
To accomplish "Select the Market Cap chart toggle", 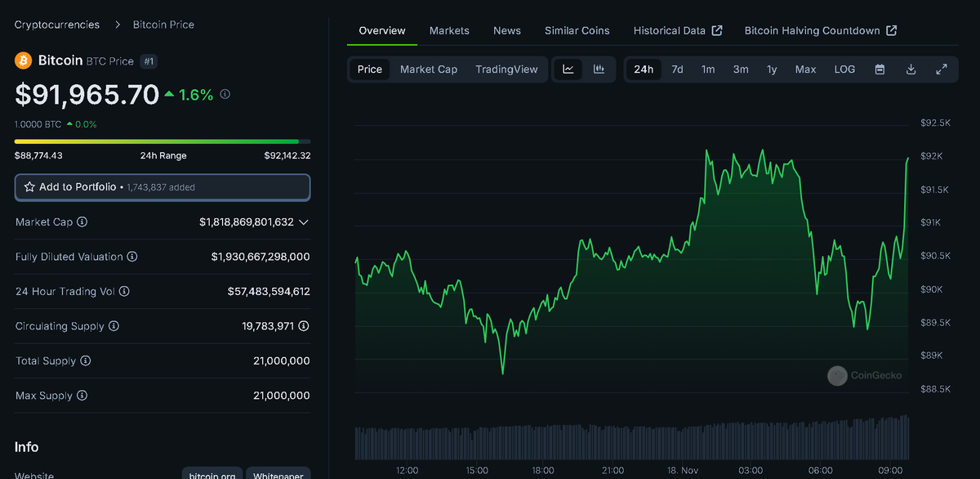I will click(x=429, y=69).
